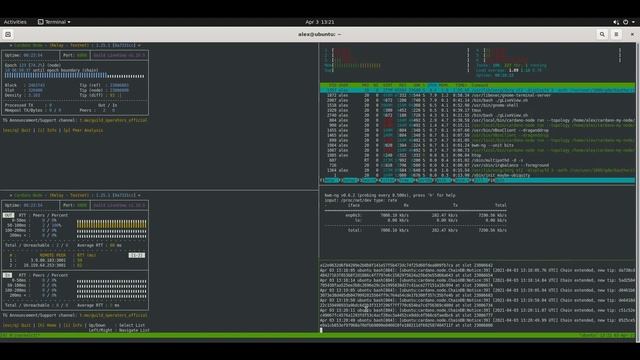Open the clock showing Apr 3 13:21
640x360 pixels.
point(320,22)
